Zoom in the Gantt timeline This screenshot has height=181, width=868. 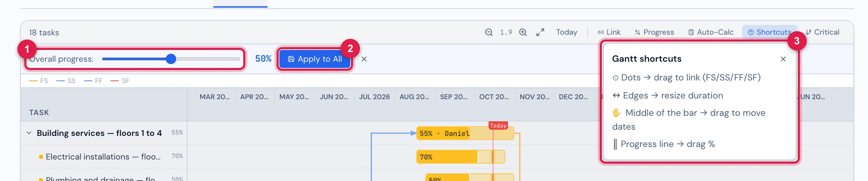click(x=523, y=32)
